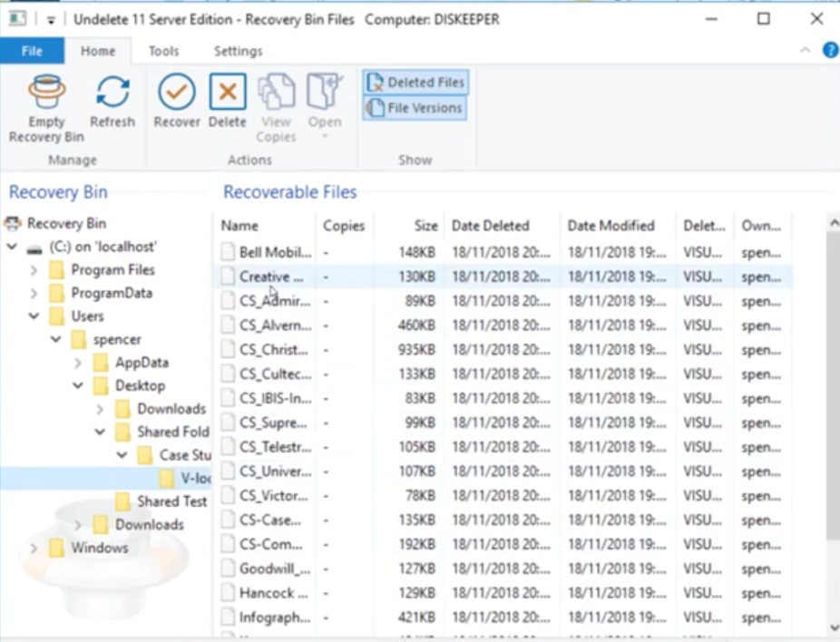Select the CS_Telestr... file icon
This screenshot has height=642, width=840.
point(229,446)
